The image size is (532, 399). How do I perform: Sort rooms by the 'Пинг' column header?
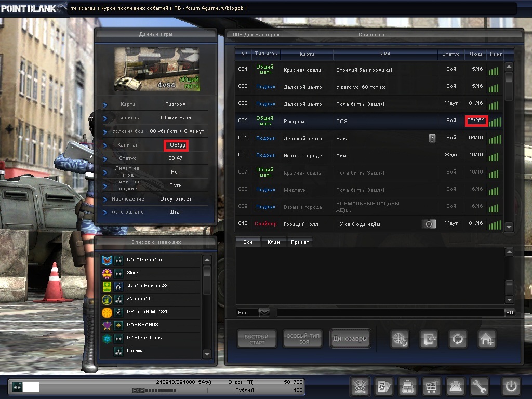496,54
